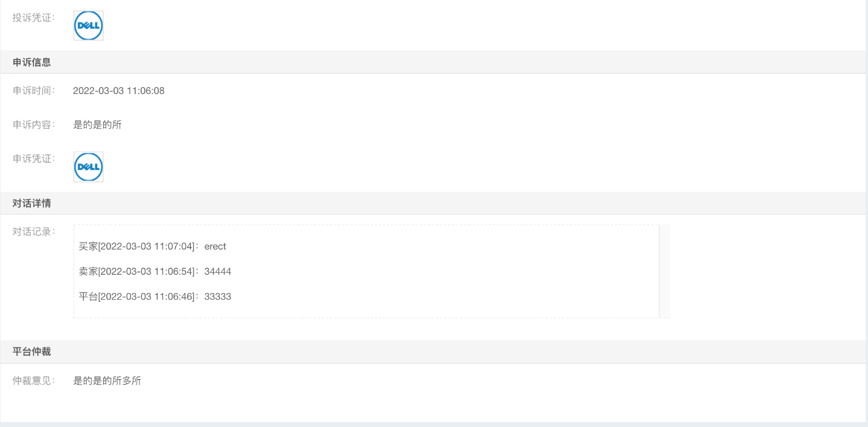Click the 申诉时间 label
The image size is (868, 427).
click(x=35, y=91)
